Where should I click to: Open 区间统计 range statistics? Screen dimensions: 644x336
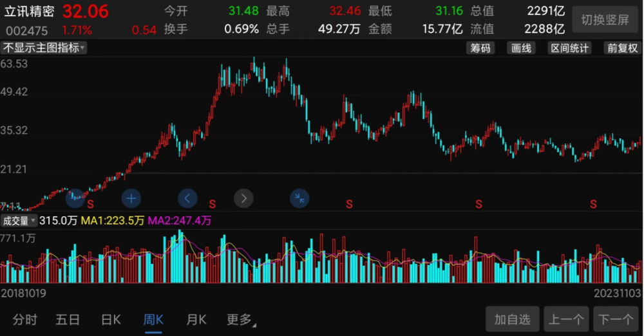point(570,48)
